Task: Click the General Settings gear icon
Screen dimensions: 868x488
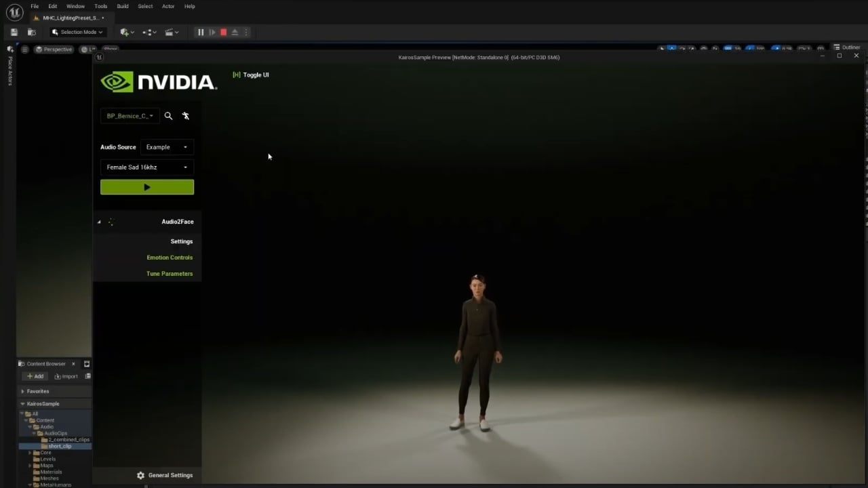Action: pos(140,475)
